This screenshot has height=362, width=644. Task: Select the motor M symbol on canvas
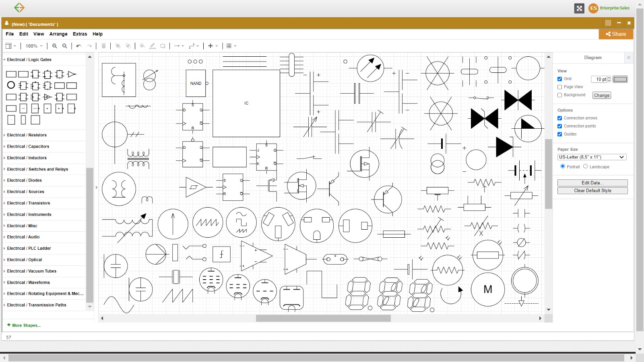[x=488, y=289]
